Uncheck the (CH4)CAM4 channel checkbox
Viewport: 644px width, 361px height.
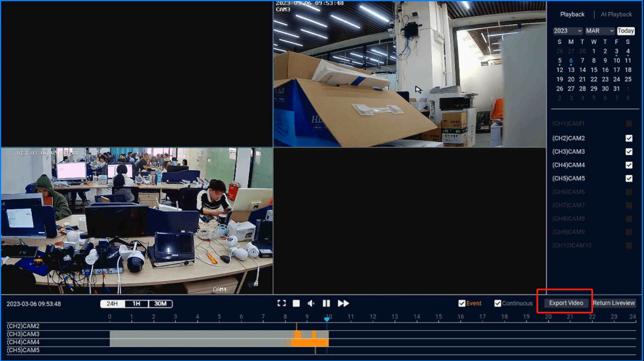click(x=629, y=165)
